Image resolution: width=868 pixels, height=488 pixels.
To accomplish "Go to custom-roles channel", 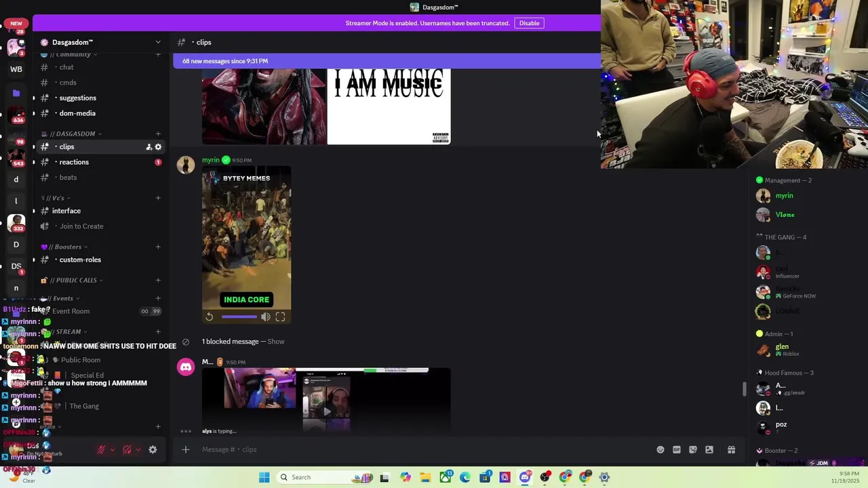I will point(100,260).
